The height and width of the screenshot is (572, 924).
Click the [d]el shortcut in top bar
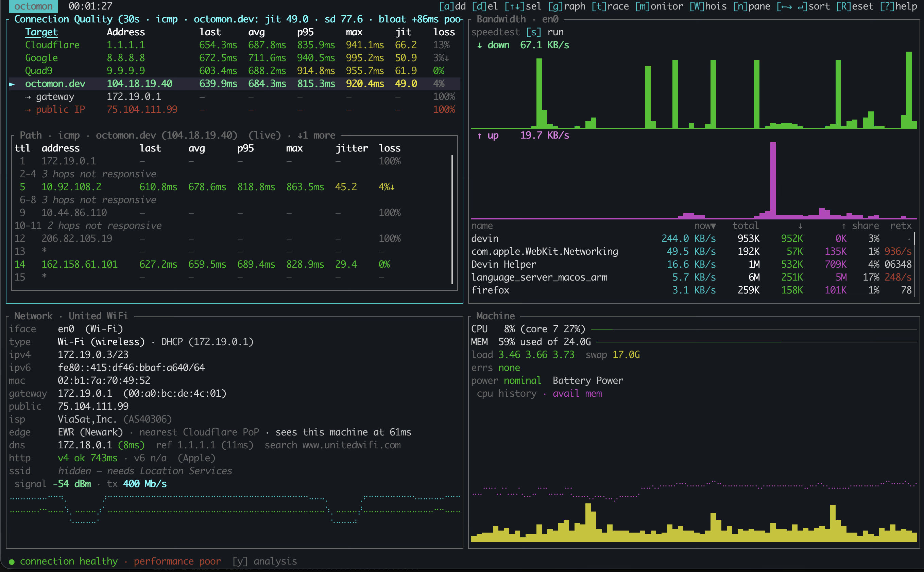point(485,6)
